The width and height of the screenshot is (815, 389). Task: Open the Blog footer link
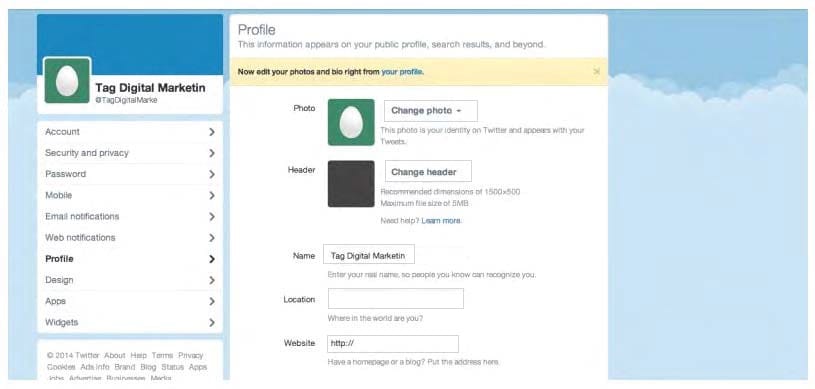(x=148, y=367)
